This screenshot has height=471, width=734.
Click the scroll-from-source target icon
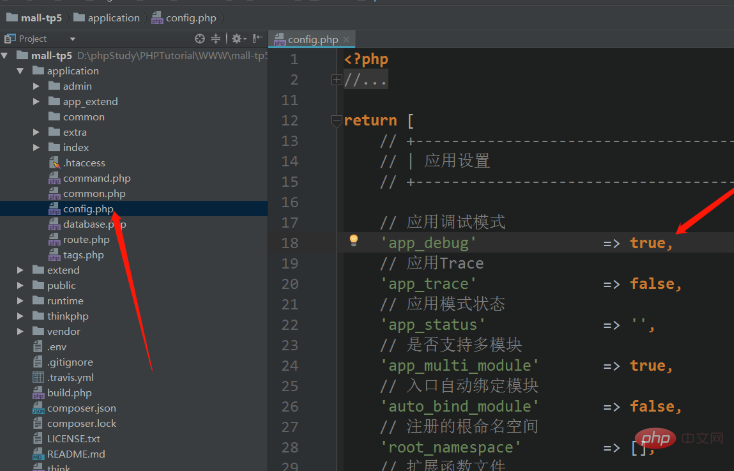199,38
